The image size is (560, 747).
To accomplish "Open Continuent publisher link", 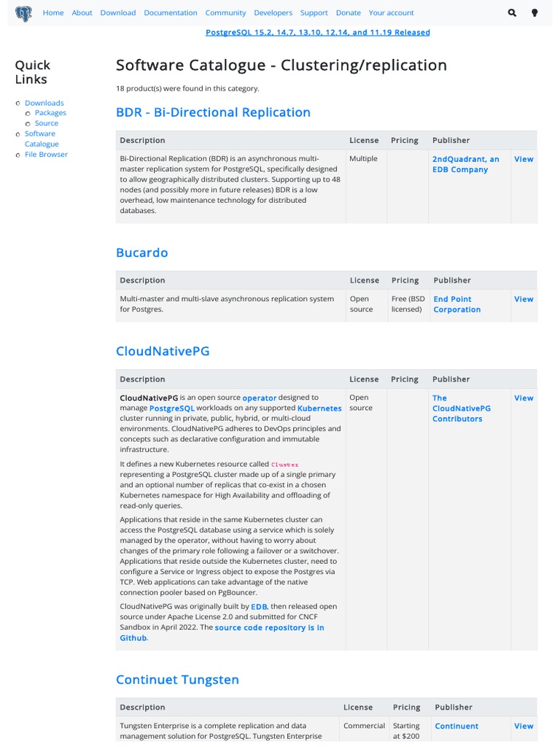I will coord(456,727).
